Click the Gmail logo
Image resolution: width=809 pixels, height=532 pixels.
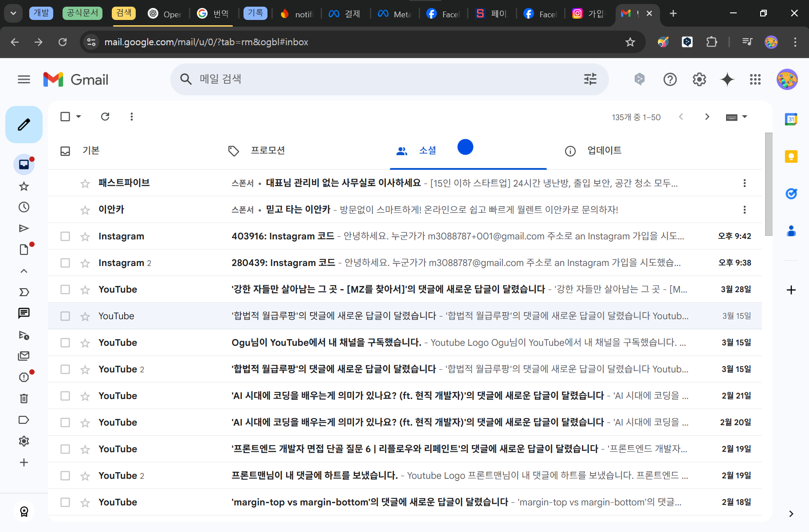76,80
